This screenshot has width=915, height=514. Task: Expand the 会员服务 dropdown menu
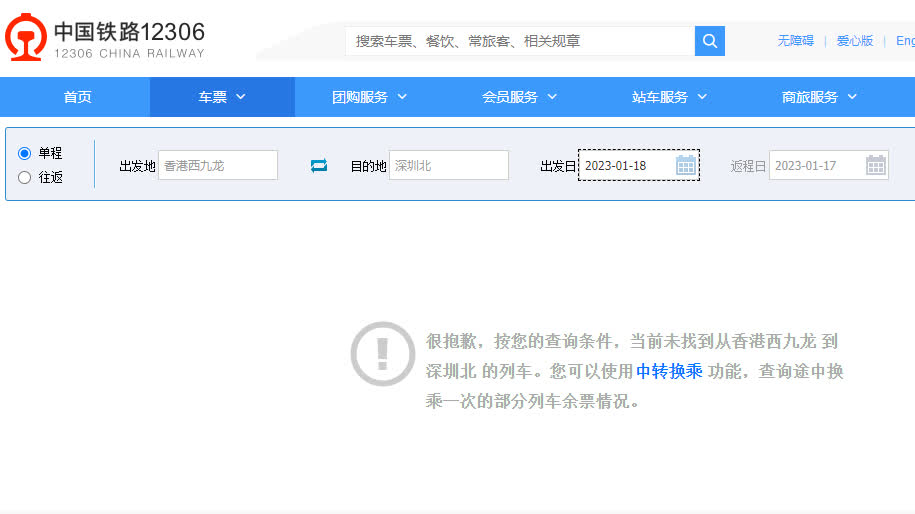tap(520, 97)
